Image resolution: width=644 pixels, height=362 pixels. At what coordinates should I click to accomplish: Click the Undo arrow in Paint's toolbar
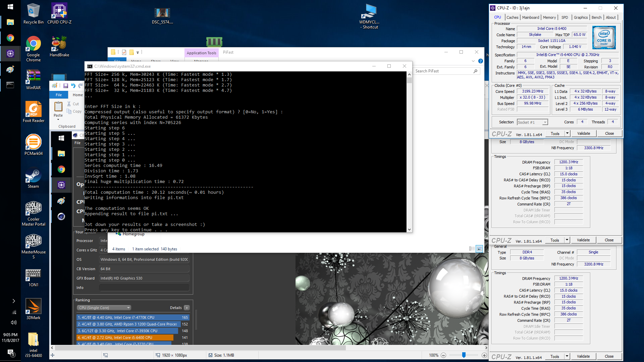pyautogui.click(x=73, y=86)
